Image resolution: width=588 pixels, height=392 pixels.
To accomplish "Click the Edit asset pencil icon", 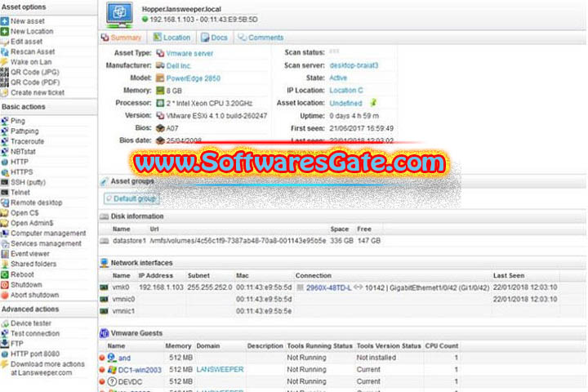I will click(5, 42).
